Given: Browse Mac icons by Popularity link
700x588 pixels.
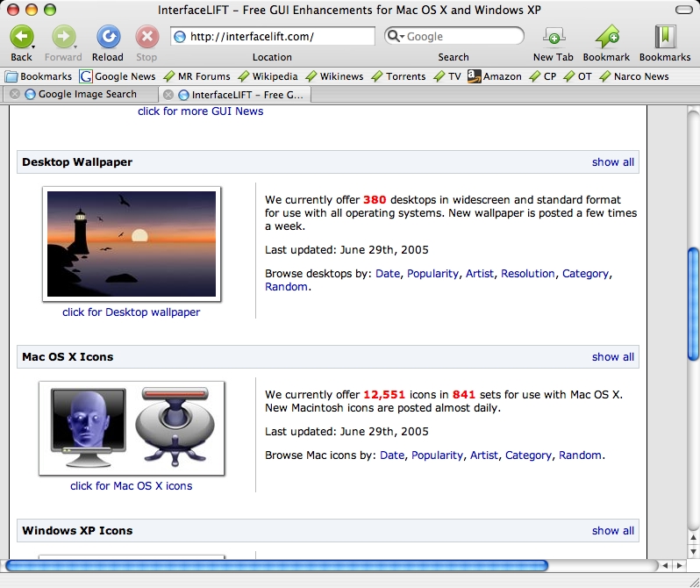Looking at the screenshot, I should click(437, 455).
